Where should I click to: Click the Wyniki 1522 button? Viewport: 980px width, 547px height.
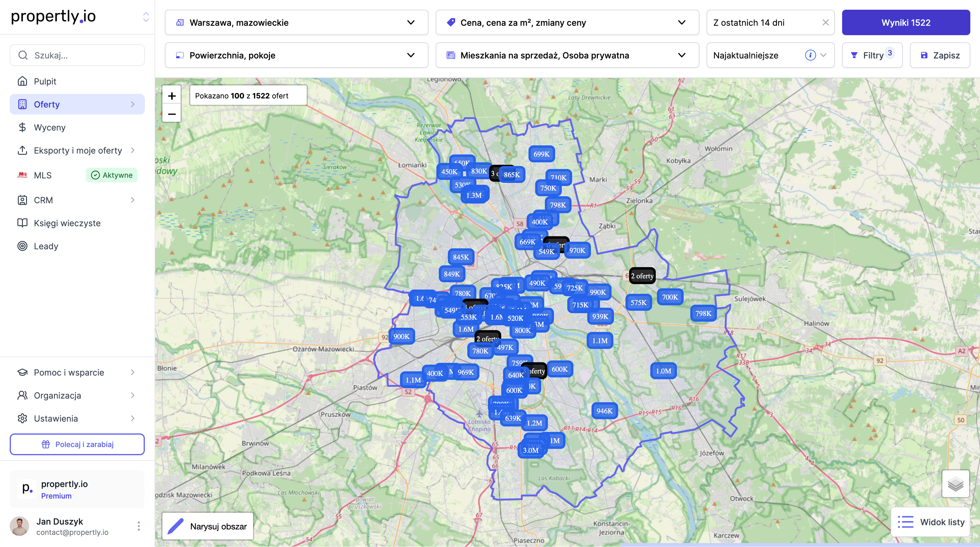click(905, 22)
